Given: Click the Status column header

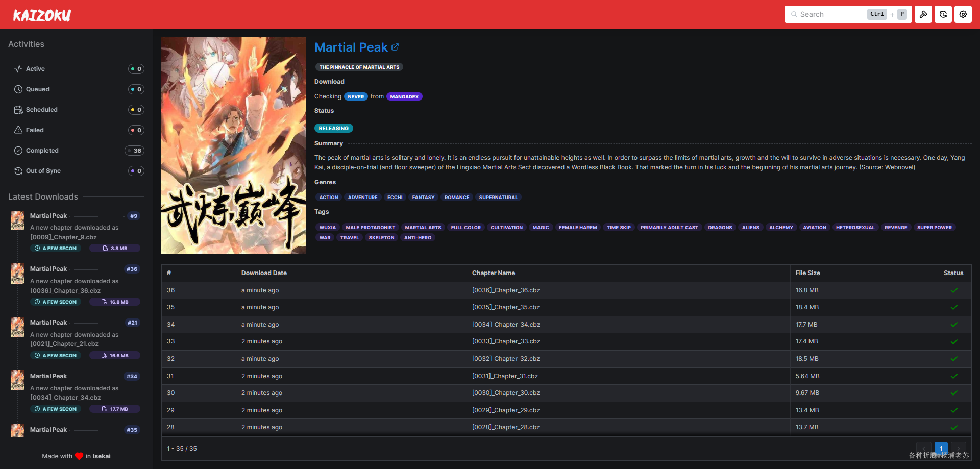Looking at the screenshot, I should pyautogui.click(x=953, y=273).
